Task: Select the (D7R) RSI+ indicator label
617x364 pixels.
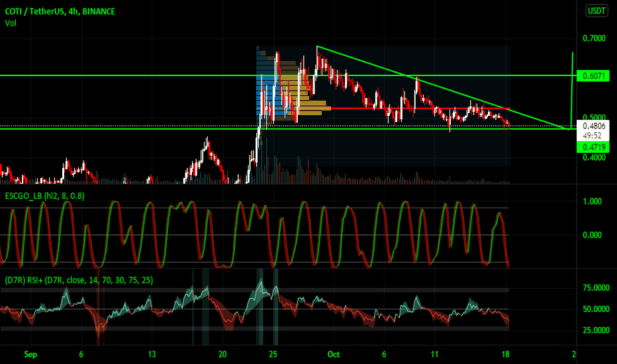Action: point(79,280)
